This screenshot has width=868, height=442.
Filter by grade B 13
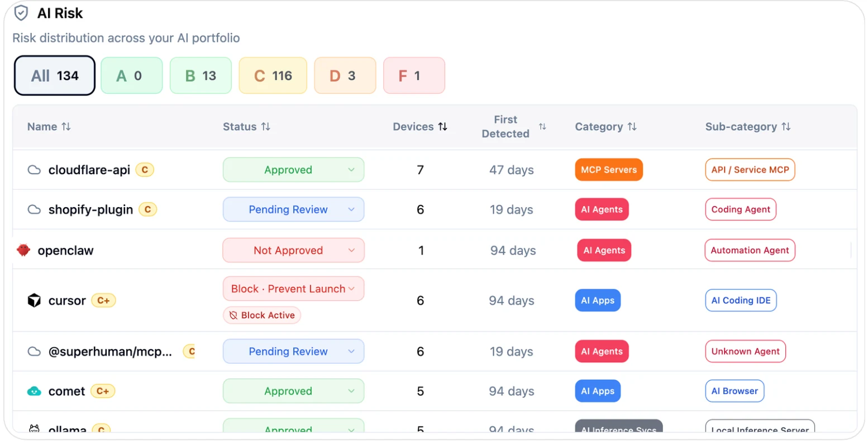(201, 75)
